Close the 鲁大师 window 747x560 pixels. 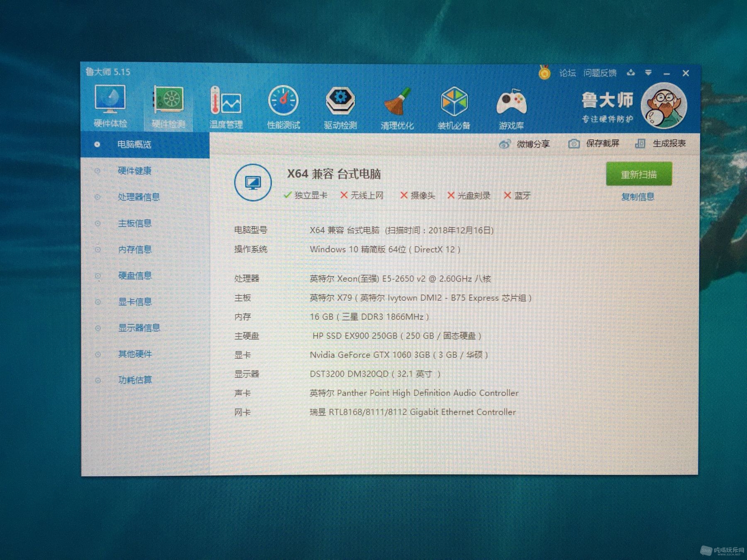686,73
